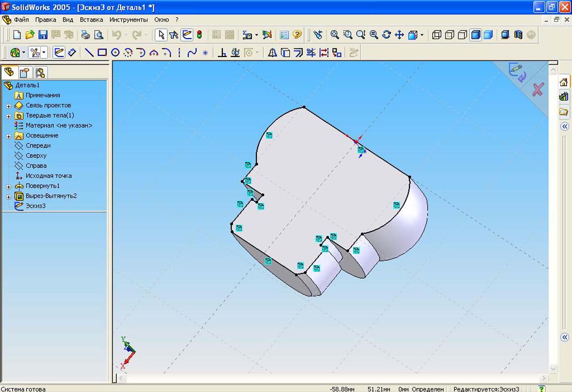This screenshot has width=572, height=392.
Task: Click the red X cancel sketch corner button
Action: pos(538,90)
